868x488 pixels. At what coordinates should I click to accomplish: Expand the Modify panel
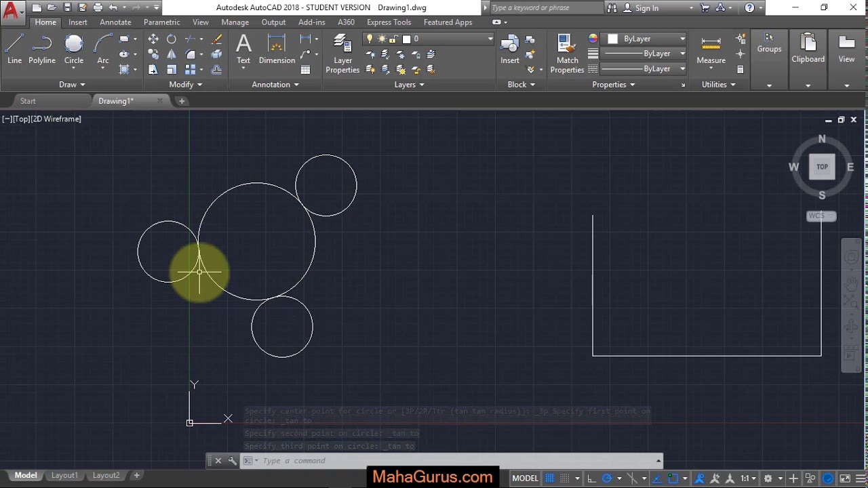point(186,85)
